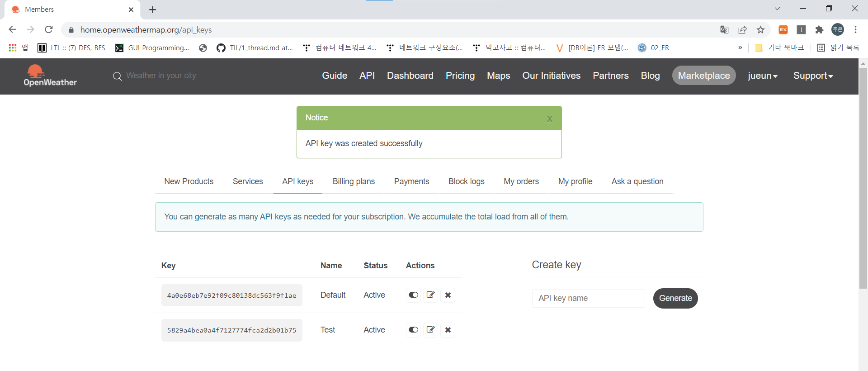Select the Default API key string
868x371 pixels.
[x=231, y=295]
